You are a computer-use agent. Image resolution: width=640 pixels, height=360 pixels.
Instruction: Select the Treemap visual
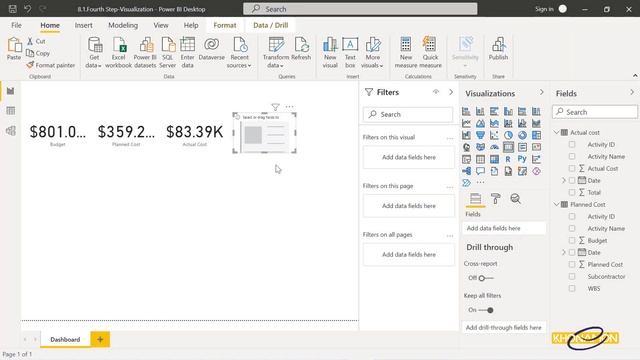coord(536,135)
